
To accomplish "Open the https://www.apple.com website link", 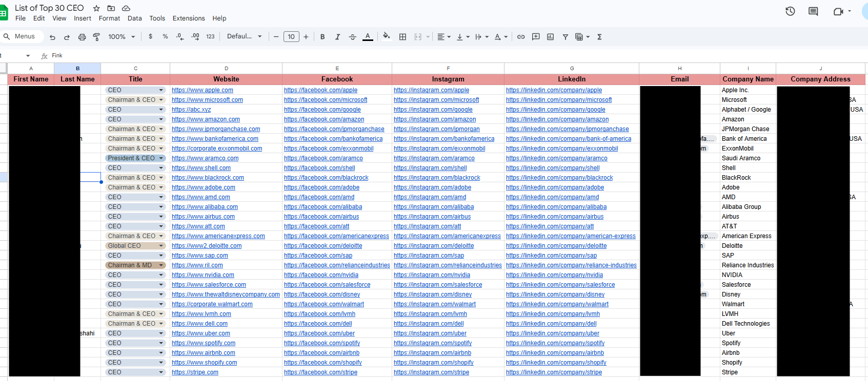I will 203,90.
